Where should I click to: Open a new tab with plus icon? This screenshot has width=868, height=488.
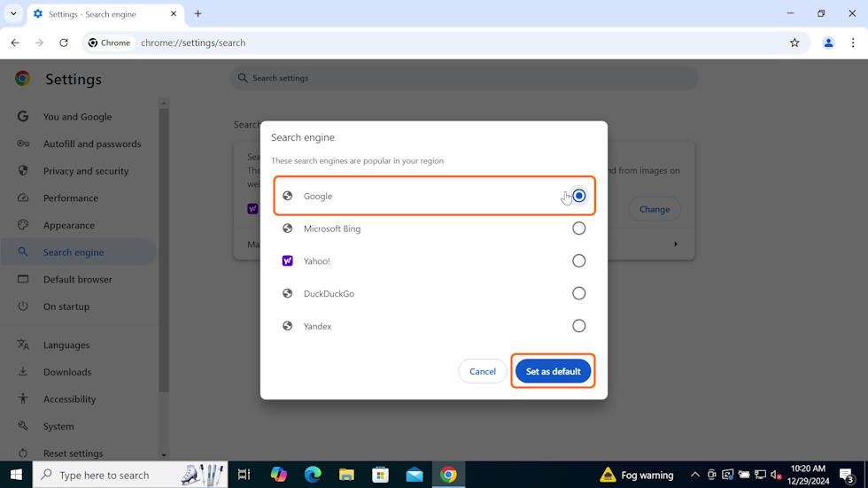point(198,14)
